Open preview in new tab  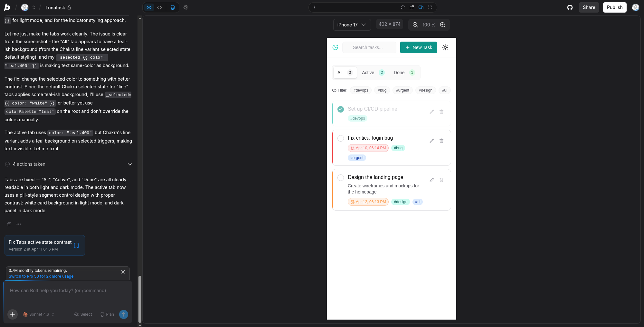coord(412,7)
